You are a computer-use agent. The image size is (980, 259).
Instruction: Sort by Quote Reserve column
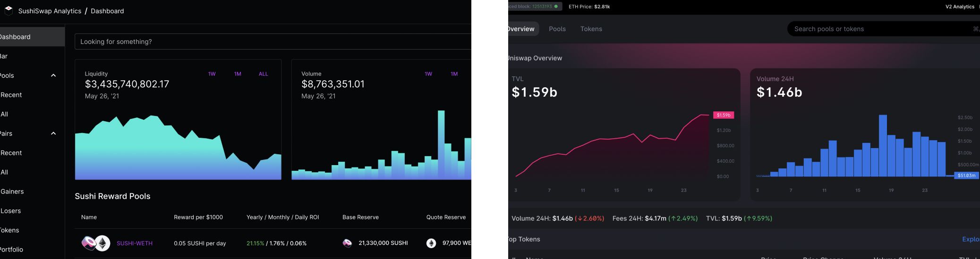tap(446, 217)
